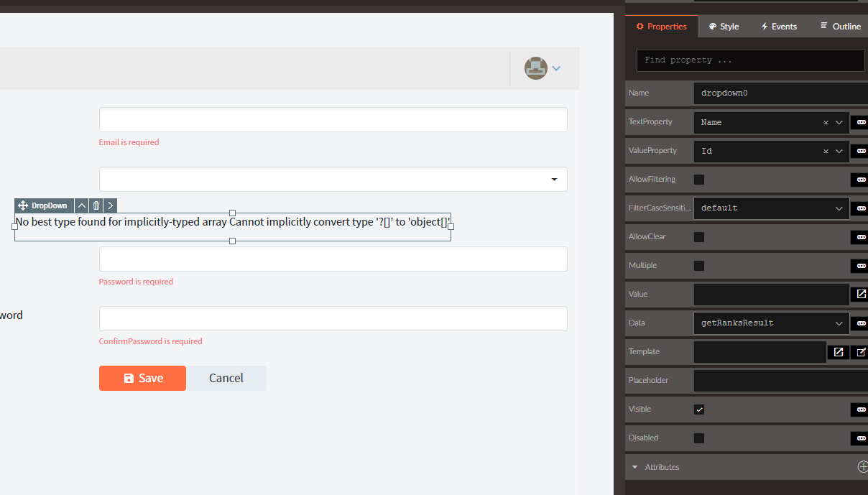Click the Save button
The image size is (868, 495).
(142, 378)
